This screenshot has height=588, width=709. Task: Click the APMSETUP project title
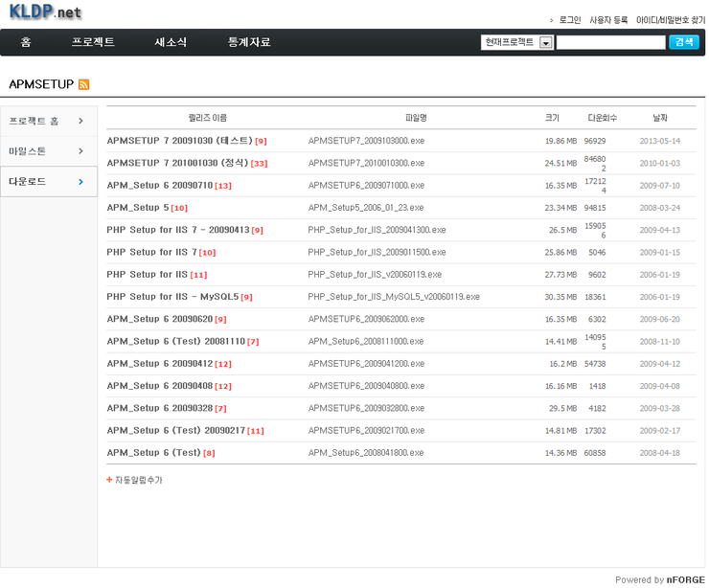coord(41,84)
